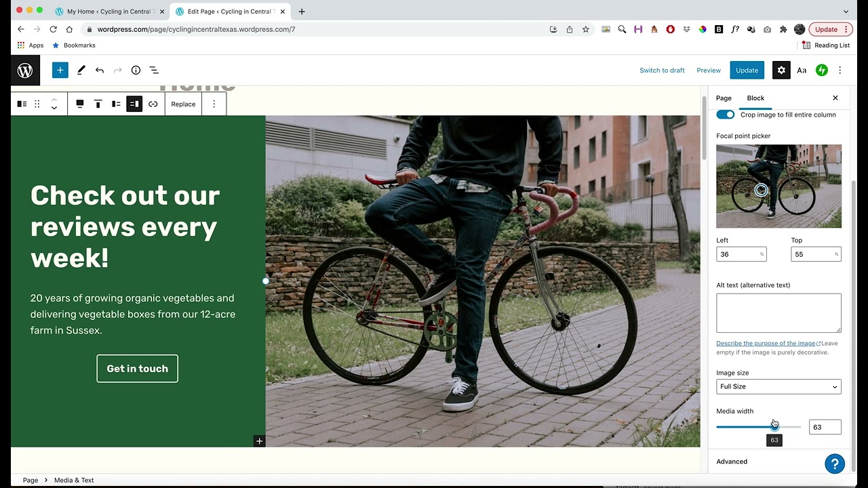Click the browser address bar URL
This screenshot has width=868, height=488.
coord(196,30)
